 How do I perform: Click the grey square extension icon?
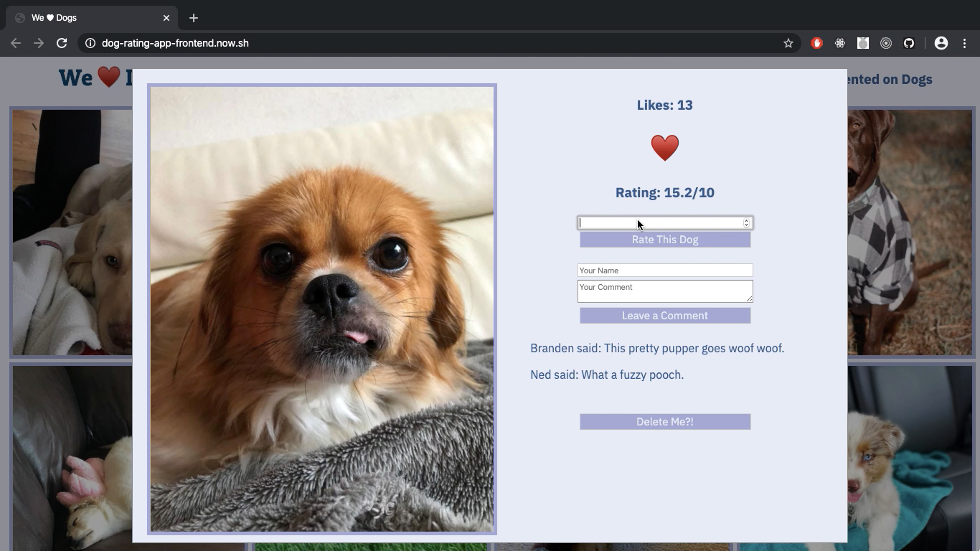pyautogui.click(x=862, y=43)
